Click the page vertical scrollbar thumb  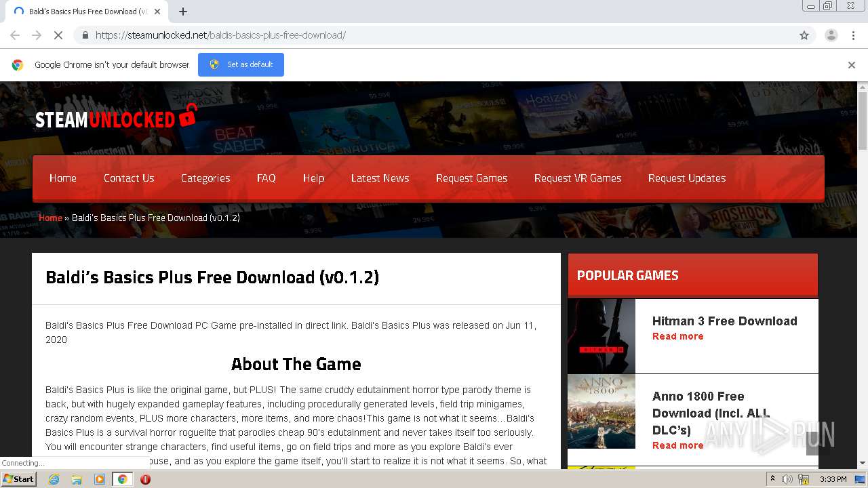[863, 121]
